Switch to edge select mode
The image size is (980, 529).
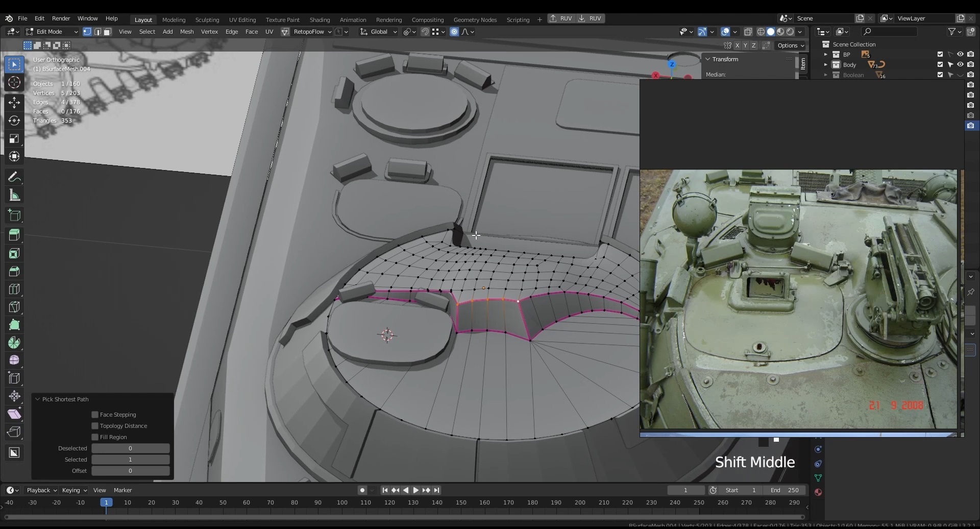(97, 32)
